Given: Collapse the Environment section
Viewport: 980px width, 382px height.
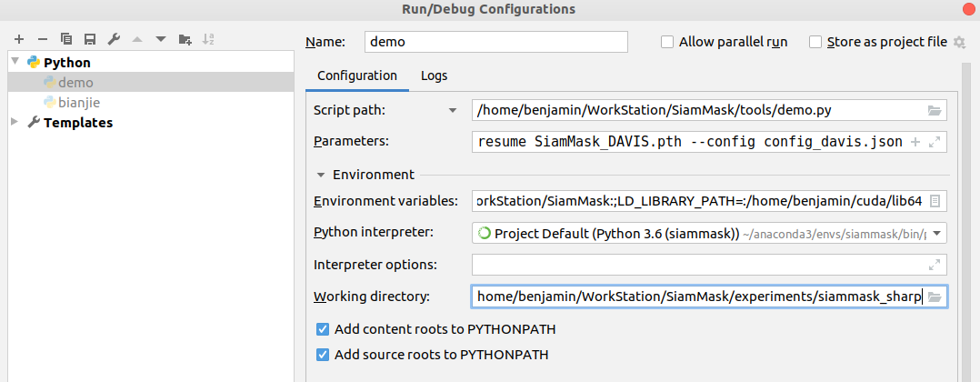Looking at the screenshot, I should (320, 175).
